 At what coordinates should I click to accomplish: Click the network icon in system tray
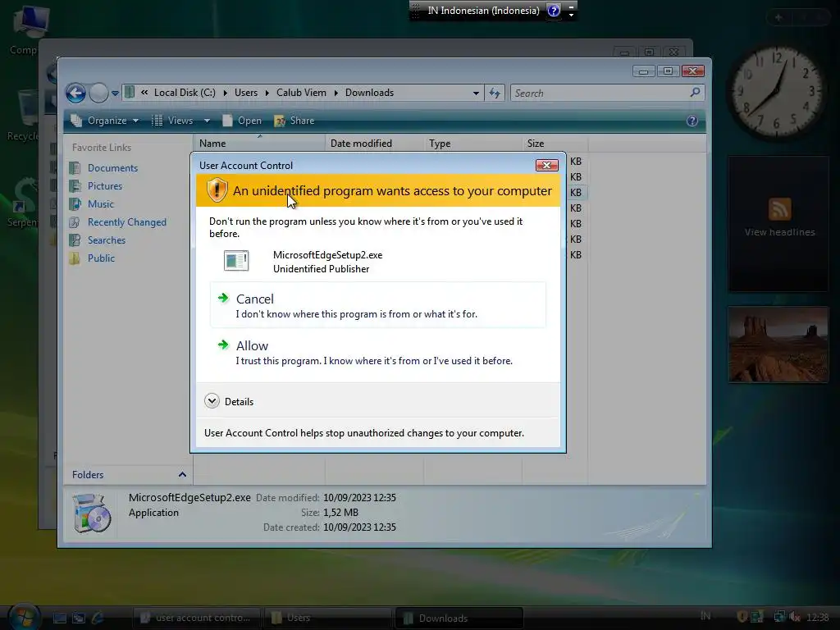[x=779, y=617]
